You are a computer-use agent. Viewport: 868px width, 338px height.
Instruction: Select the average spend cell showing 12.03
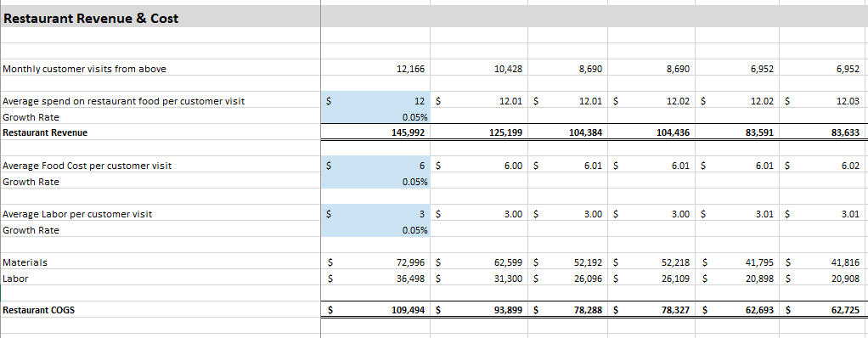tap(823, 101)
